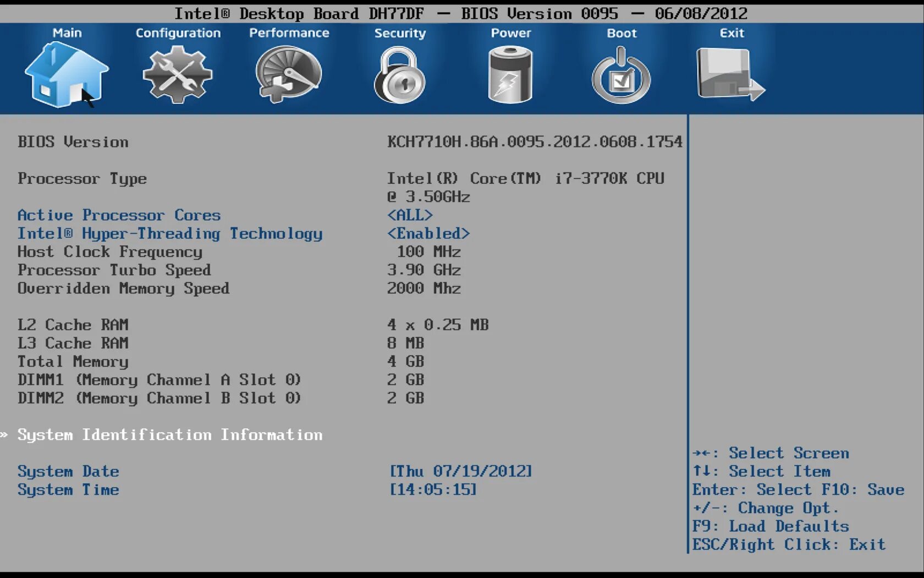Click the F10: Save hint
Screen dimensions: 924x578
[x=863, y=489]
